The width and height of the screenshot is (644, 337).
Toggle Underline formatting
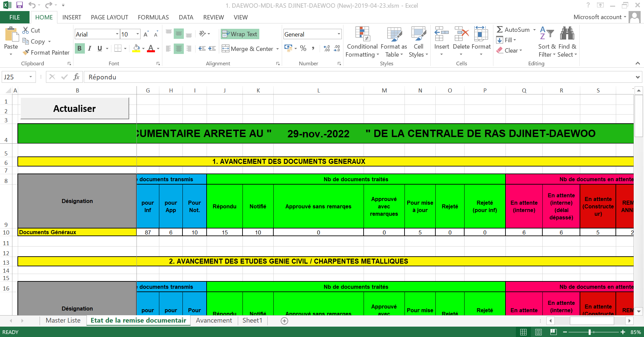[x=100, y=49]
